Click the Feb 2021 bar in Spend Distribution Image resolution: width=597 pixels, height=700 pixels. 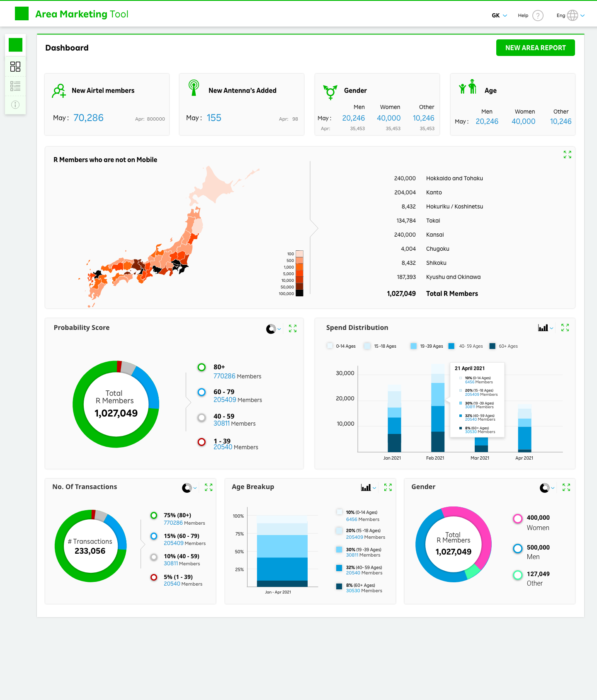[437, 419]
